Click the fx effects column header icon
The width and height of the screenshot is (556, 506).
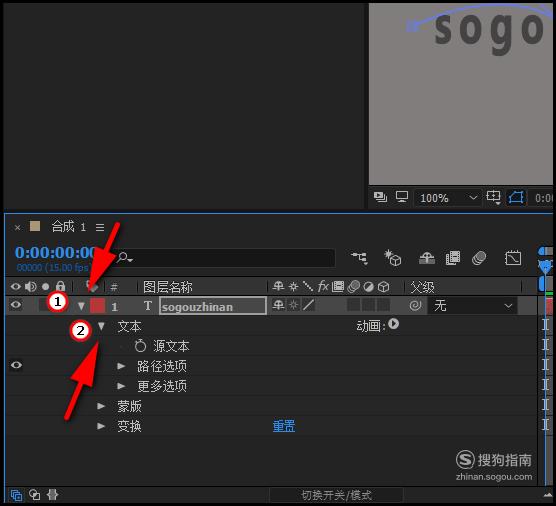coord(323,286)
